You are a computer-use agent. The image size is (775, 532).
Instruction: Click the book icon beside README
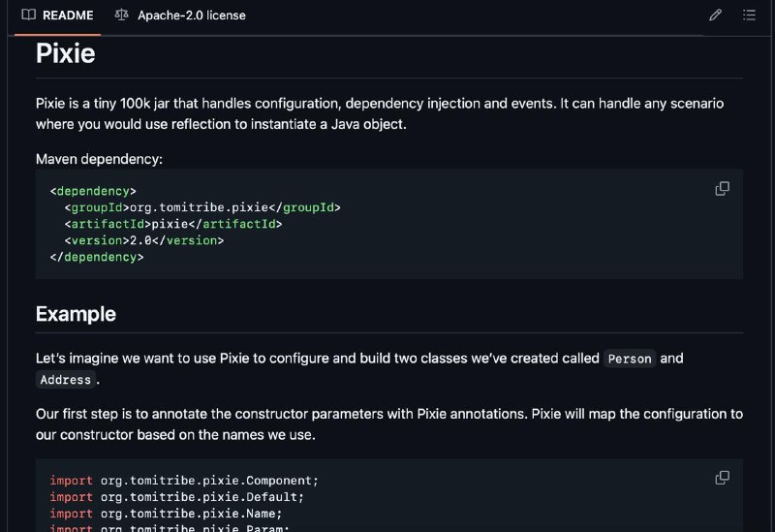coord(29,15)
